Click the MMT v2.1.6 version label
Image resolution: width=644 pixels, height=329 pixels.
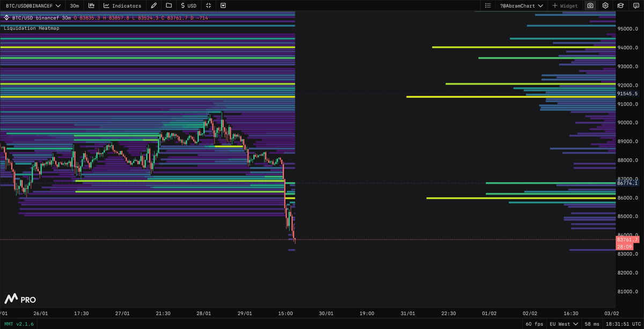[18, 324]
